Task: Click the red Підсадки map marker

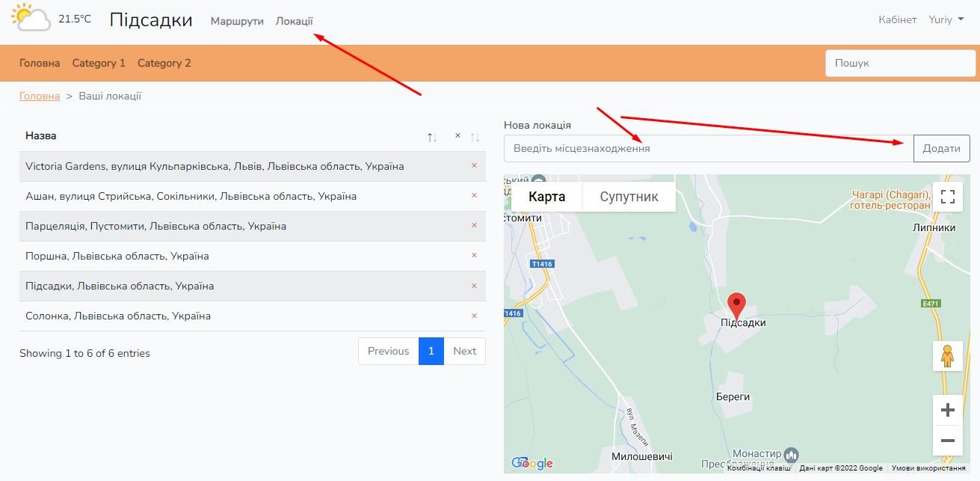Action: (x=737, y=305)
